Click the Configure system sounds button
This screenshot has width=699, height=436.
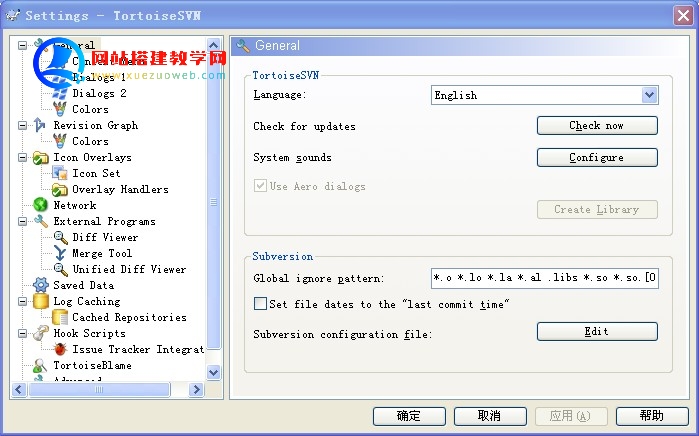pyautogui.click(x=597, y=157)
